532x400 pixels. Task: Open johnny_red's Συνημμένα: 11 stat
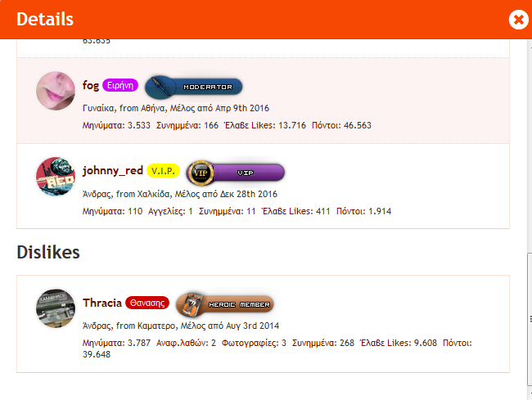point(227,211)
